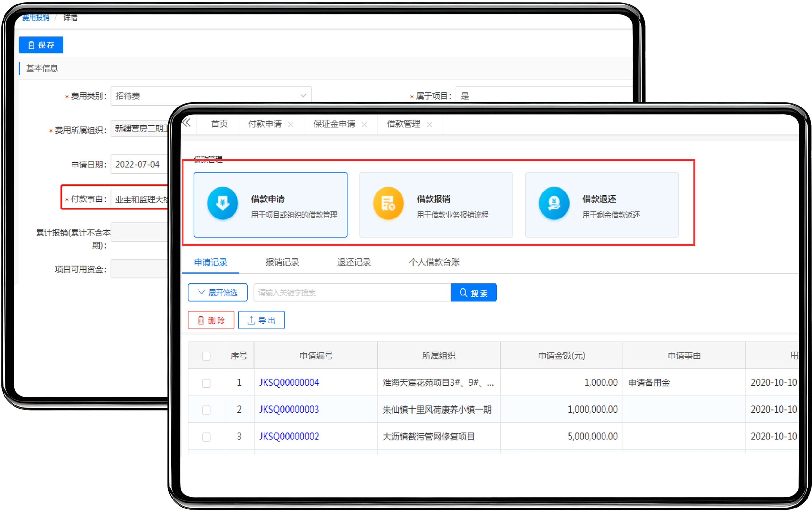
Task: Open the 借款报销 card
Action: [x=436, y=205]
